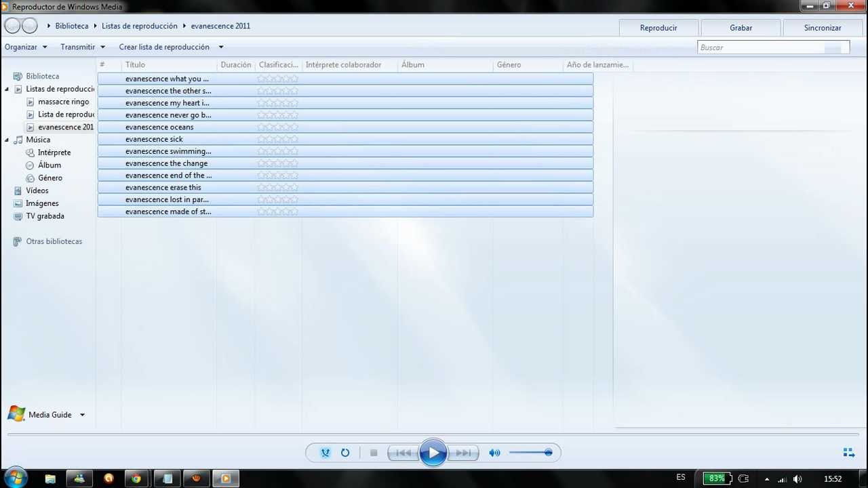This screenshot has width=868, height=488.
Task: Click Listas de reproducción in the breadcrumb
Action: click(x=140, y=26)
